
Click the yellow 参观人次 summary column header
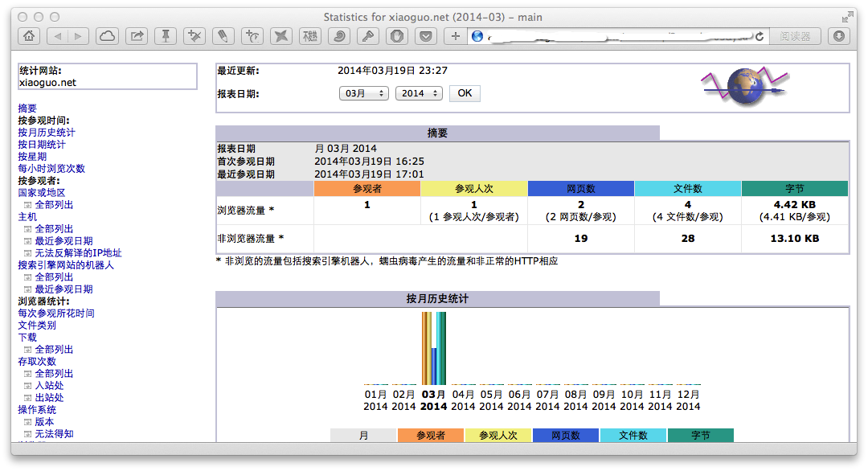[474, 189]
